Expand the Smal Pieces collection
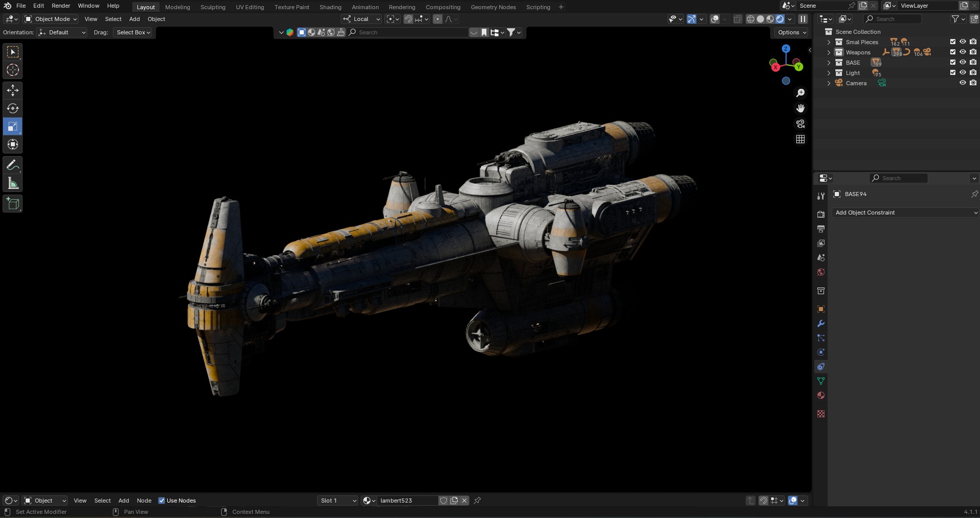980x518 pixels. pyautogui.click(x=829, y=42)
